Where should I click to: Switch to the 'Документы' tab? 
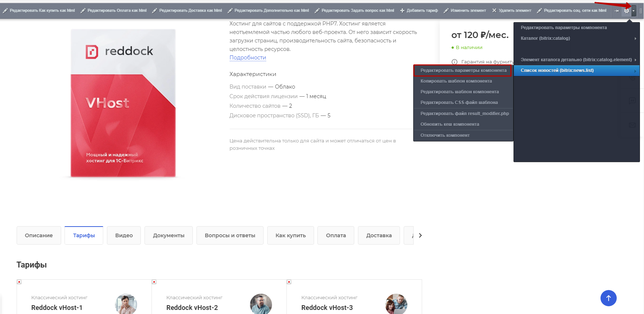[x=168, y=235]
